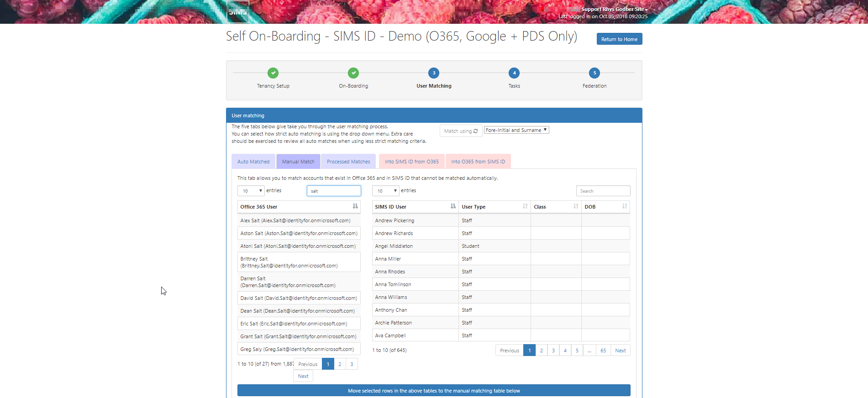This screenshot has height=398, width=868.
Task: Open page 65 of SIMS ID table
Action: [603, 351]
